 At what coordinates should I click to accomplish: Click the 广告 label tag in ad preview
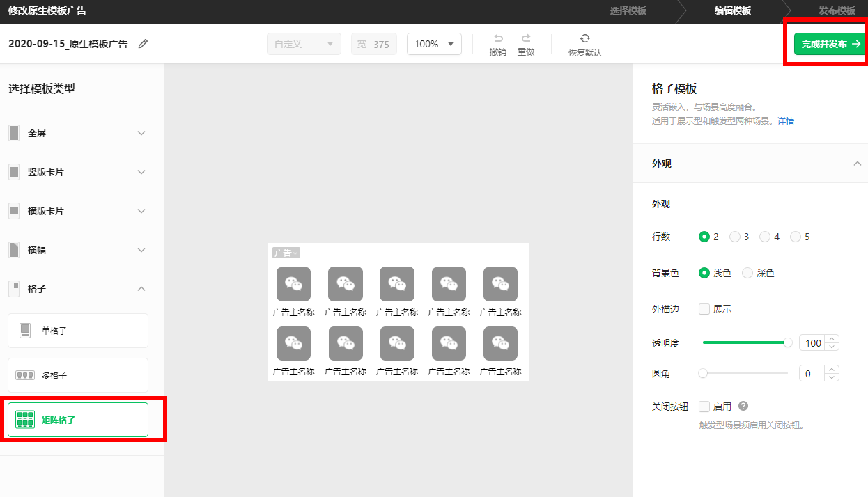coord(286,253)
